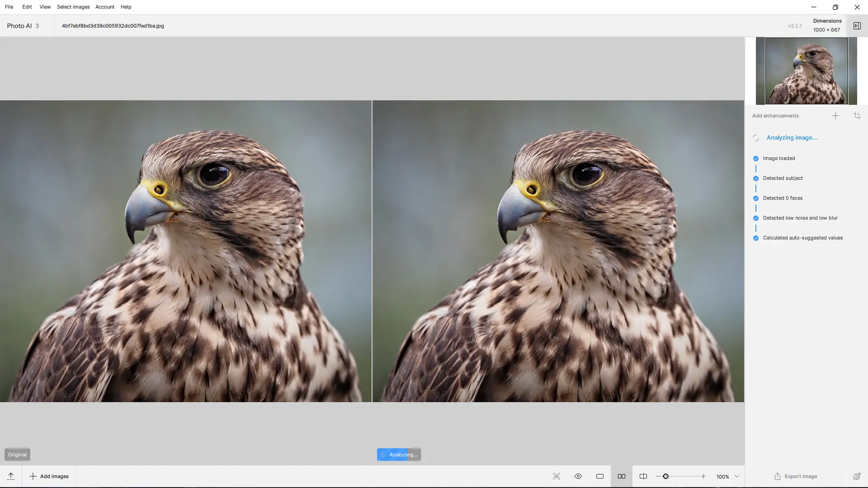Toggle the eye original preview icon
The height and width of the screenshot is (488, 868).
tap(578, 476)
